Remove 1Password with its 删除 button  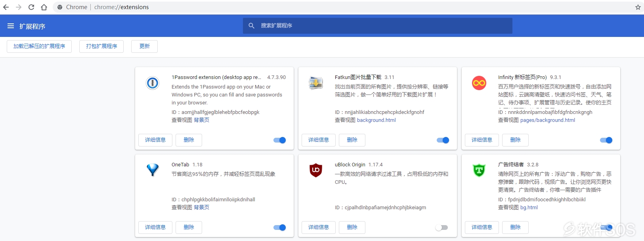189,140
